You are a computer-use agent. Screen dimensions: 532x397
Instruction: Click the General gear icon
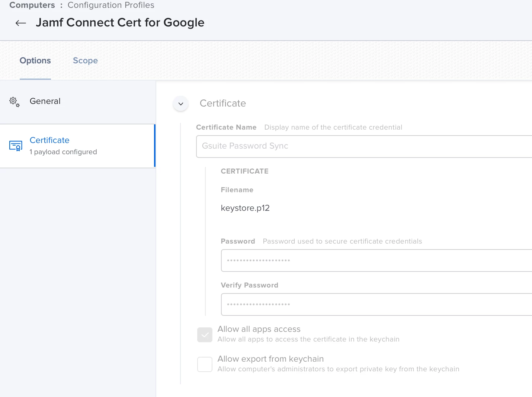[15, 102]
